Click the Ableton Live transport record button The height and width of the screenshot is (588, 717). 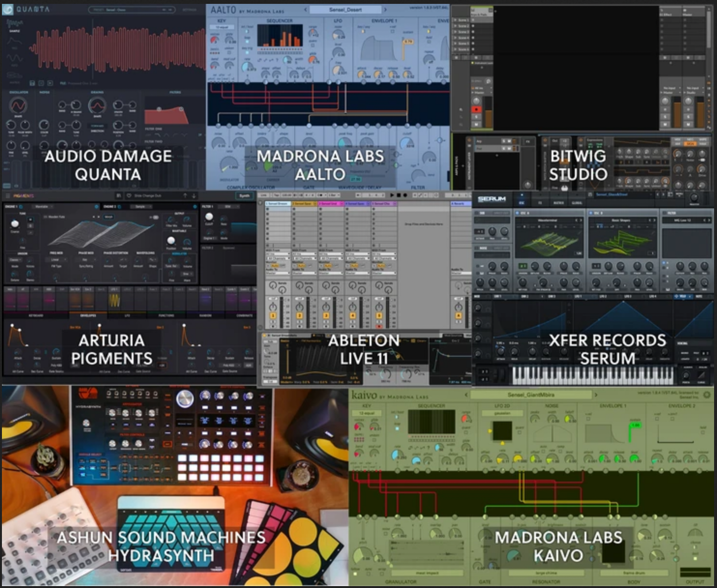pos(404,195)
